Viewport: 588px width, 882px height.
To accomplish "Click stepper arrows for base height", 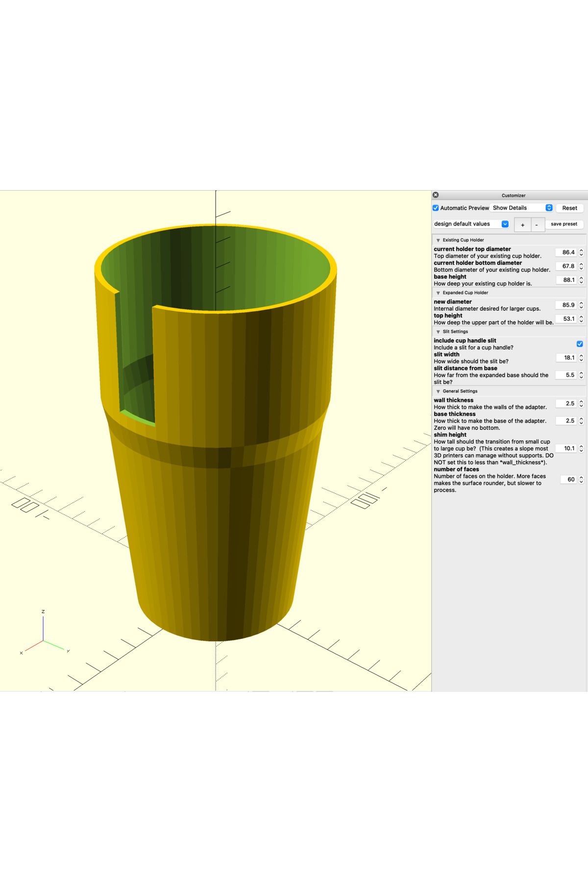I will point(581,280).
